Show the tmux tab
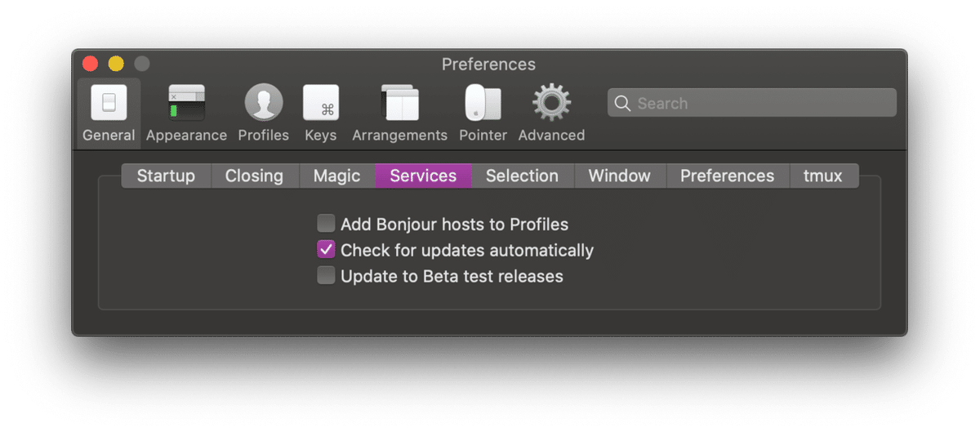The width and height of the screenshot is (980, 432). (822, 176)
